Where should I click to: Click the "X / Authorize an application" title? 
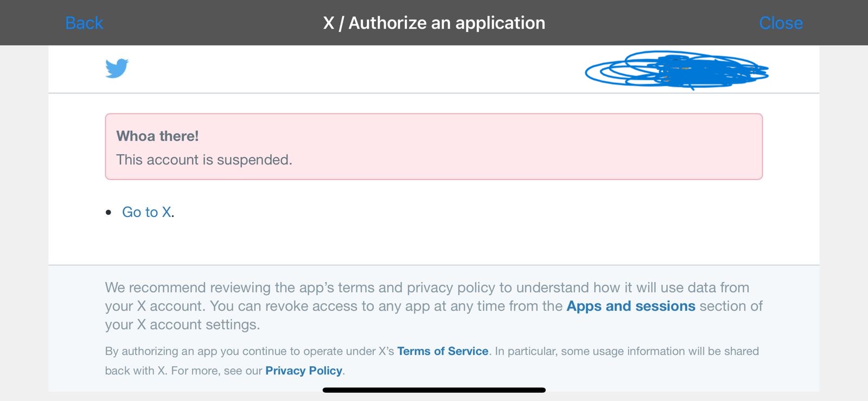pos(434,23)
